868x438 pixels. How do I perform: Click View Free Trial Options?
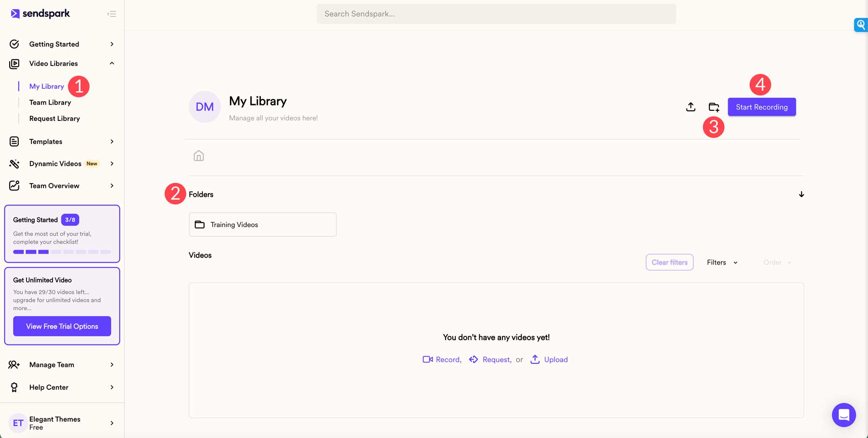coord(62,326)
